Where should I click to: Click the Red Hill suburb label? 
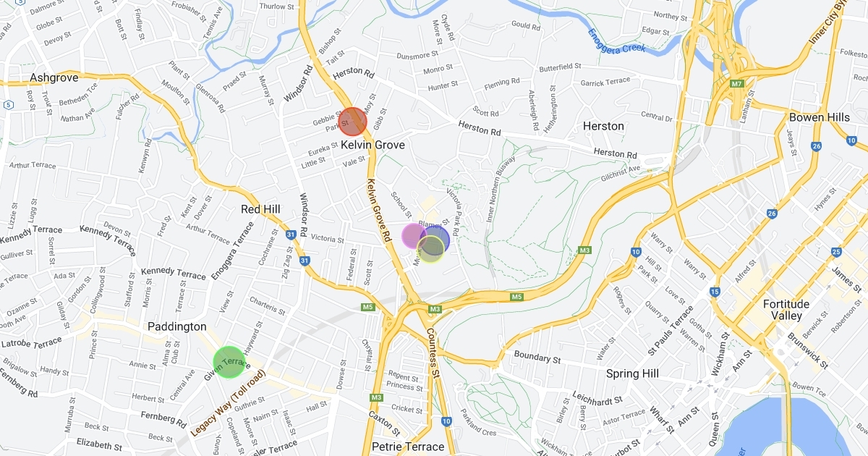(260, 209)
